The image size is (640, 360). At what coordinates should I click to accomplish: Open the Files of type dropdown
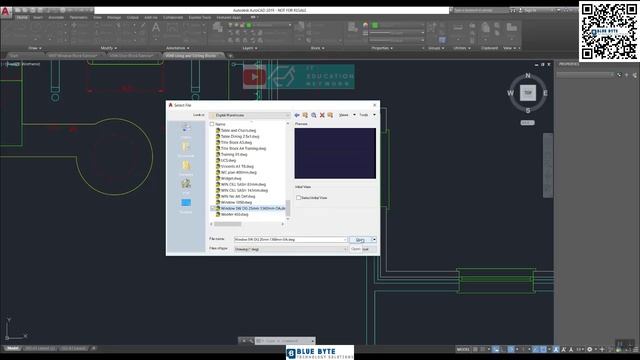(290, 249)
